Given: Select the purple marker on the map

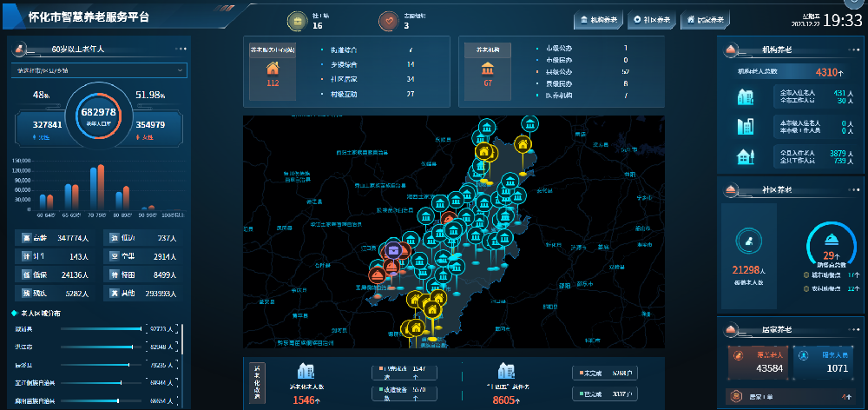Looking at the screenshot, I should [394, 249].
